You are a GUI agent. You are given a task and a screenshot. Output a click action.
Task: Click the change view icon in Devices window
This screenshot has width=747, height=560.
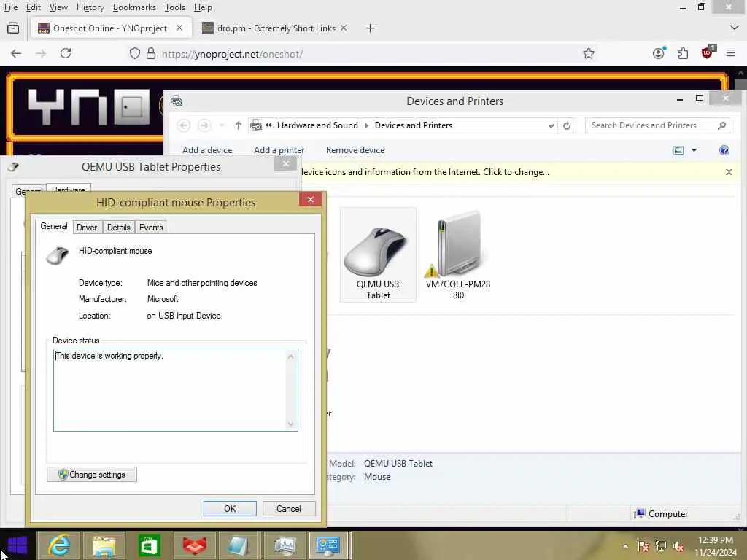click(x=679, y=150)
